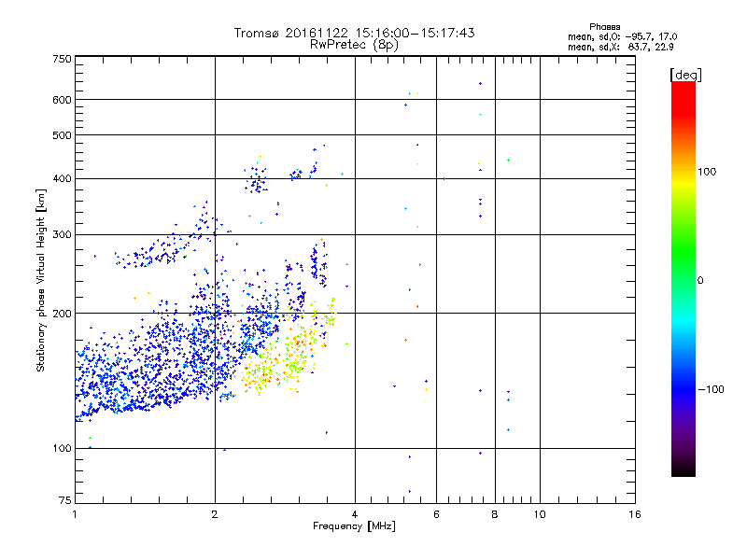Click the 'mean, sd,X: 83.7, 22.9' statistic
The width and height of the screenshot is (747, 560).
(x=620, y=47)
